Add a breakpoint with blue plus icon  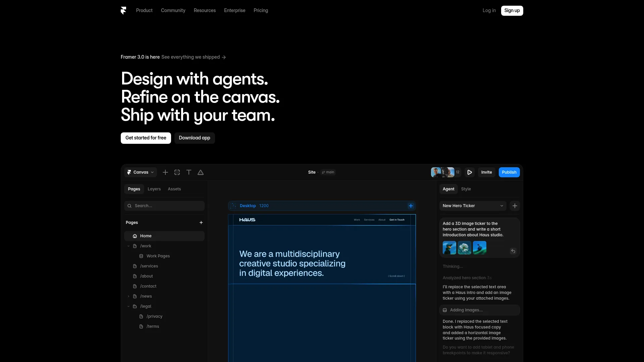[x=411, y=206]
